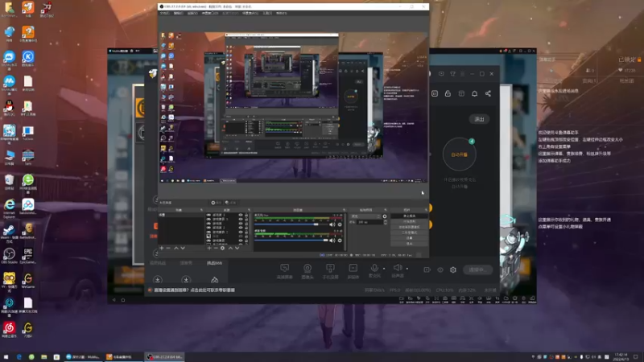Screen dimensions: 644x362
Task: Expand speaker options arrow in streaming toolbar
Action: [x=407, y=269]
